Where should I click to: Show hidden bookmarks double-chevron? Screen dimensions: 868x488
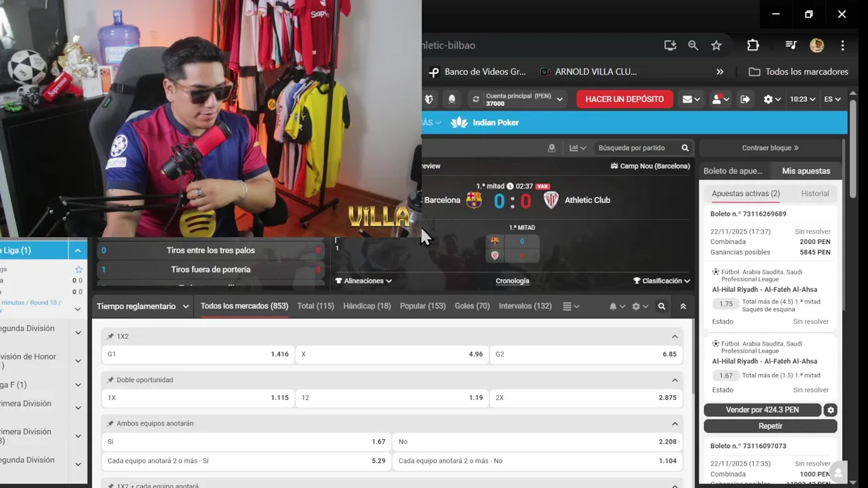(719, 72)
